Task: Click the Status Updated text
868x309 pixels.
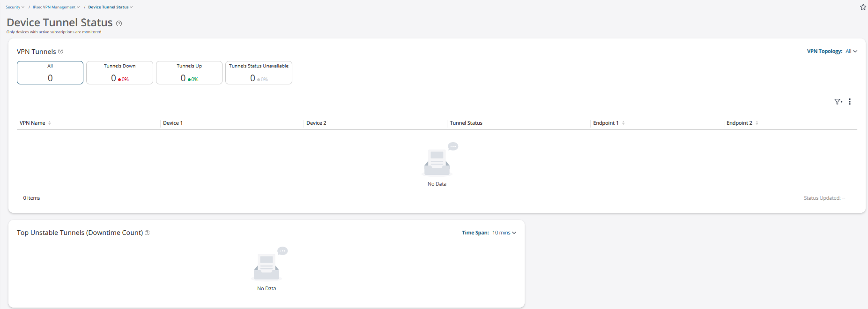Action: click(824, 198)
